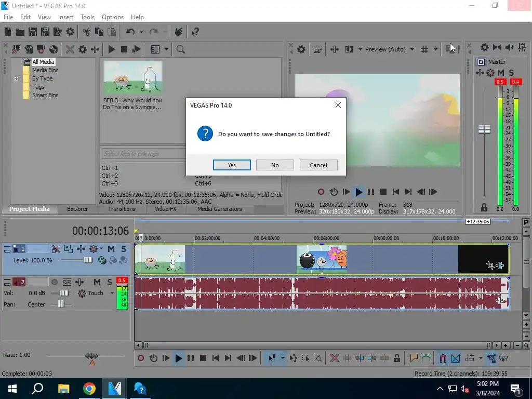Screen dimensions: 532x399
Task: Mute the Master bus
Action: point(500,73)
